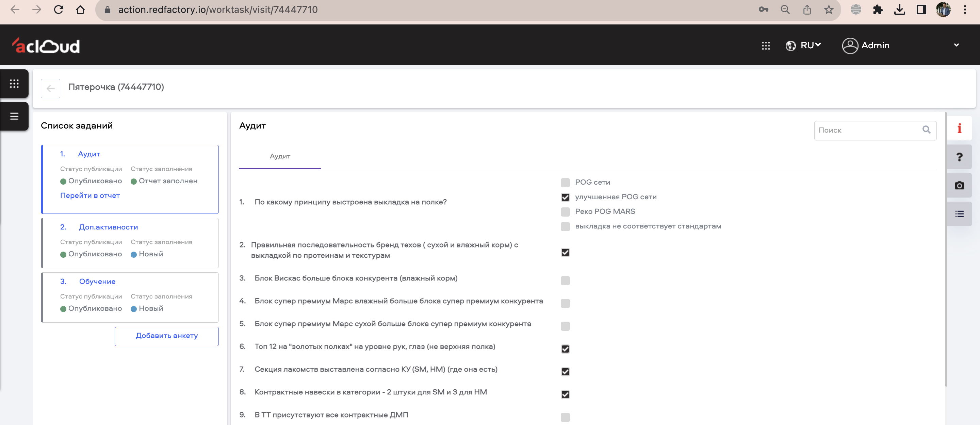Check В ТТ присутствуют все контрактные ДМП
980x425 pixels.
(x=565, y=418)
